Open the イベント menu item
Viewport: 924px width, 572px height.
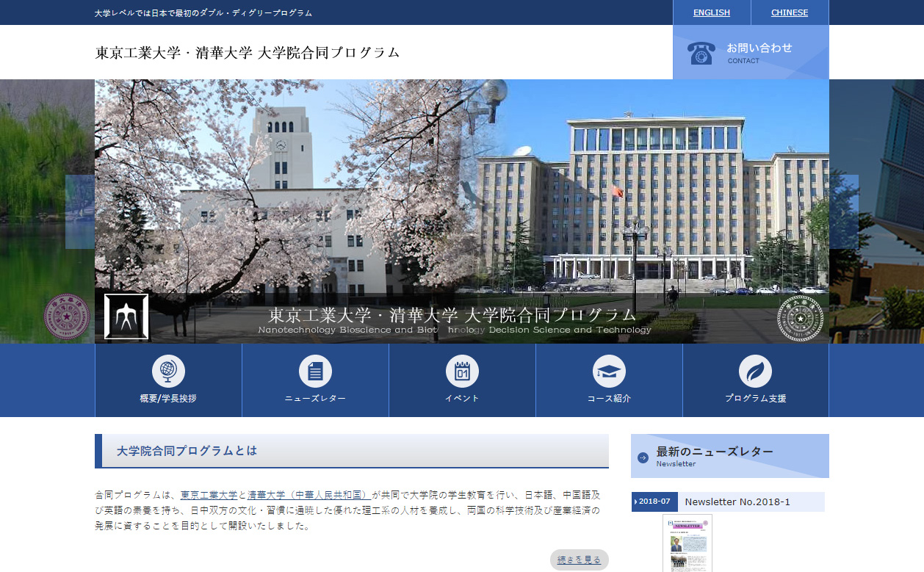point(462,380)
